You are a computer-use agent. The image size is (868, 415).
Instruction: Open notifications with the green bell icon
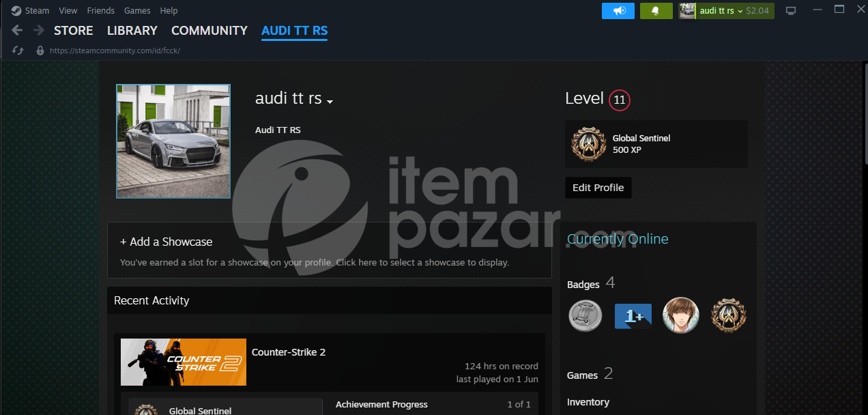point(656,11)
